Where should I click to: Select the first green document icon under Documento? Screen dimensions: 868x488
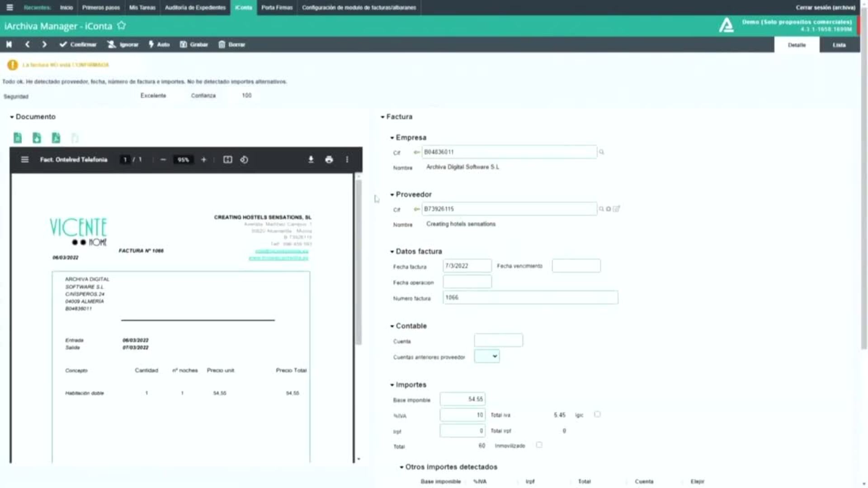pos(17,138)
